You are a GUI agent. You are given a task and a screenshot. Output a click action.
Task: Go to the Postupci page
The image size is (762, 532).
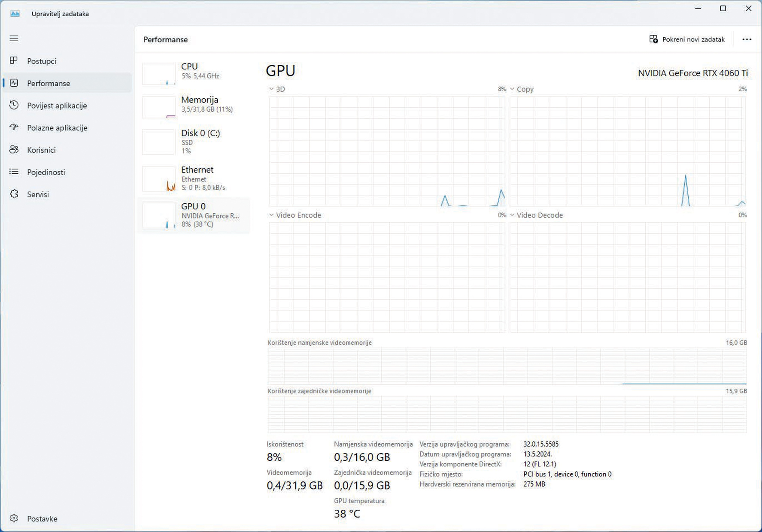pyautogui.click(x=42, y=61)
